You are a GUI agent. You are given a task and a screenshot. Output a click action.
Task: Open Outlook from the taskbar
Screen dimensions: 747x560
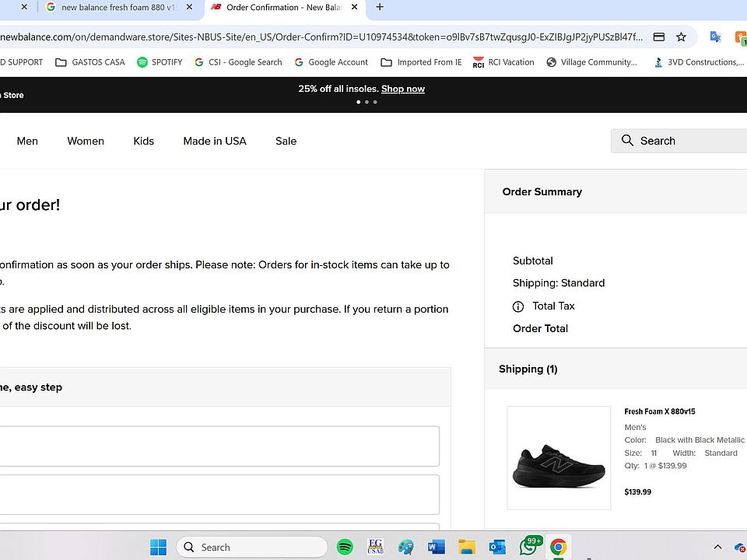497,547
